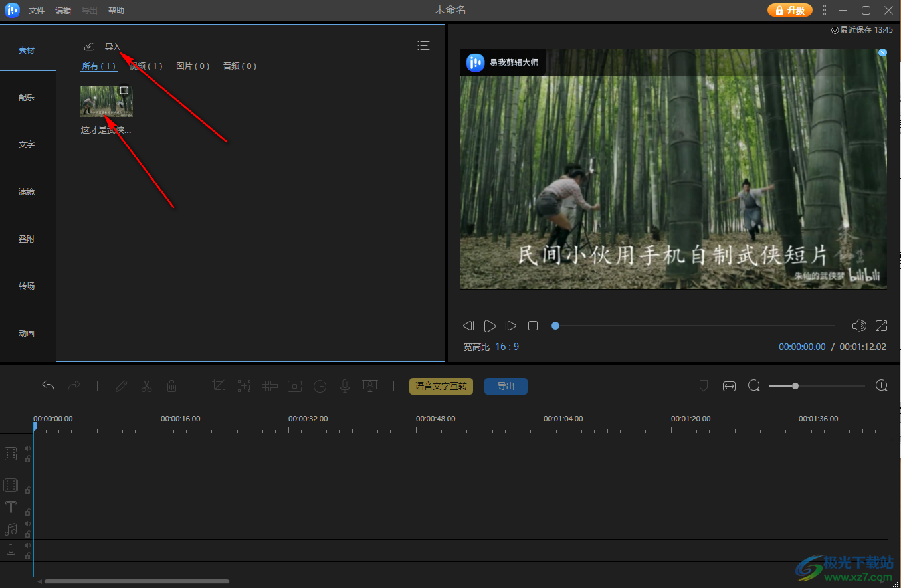Click the overlay track film icon

pos(11,485)
